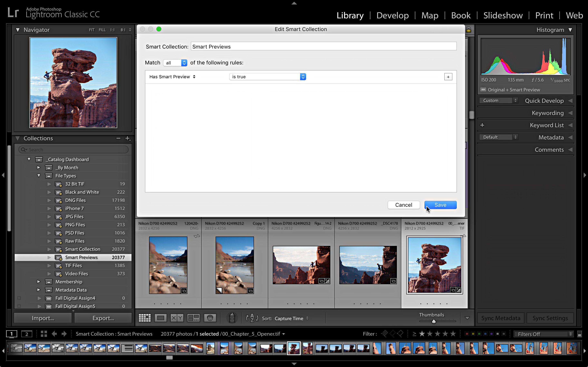The width and height of the screenshot is (588, 367).
Task: Open the Slideshow module
Action: (x=503, y=15)
